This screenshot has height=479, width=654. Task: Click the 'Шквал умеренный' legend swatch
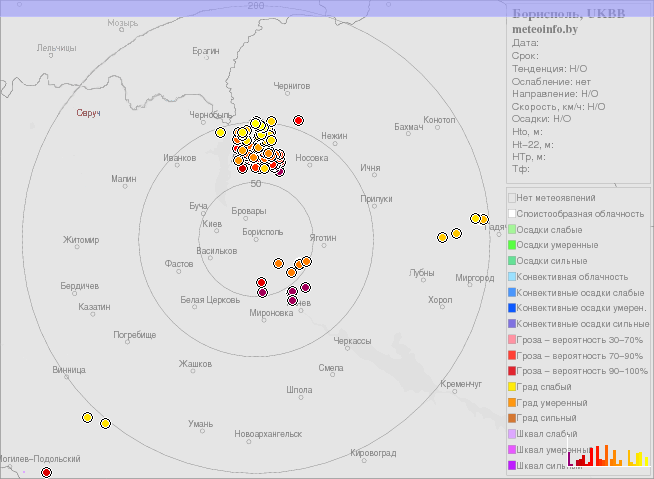(512, 450)
